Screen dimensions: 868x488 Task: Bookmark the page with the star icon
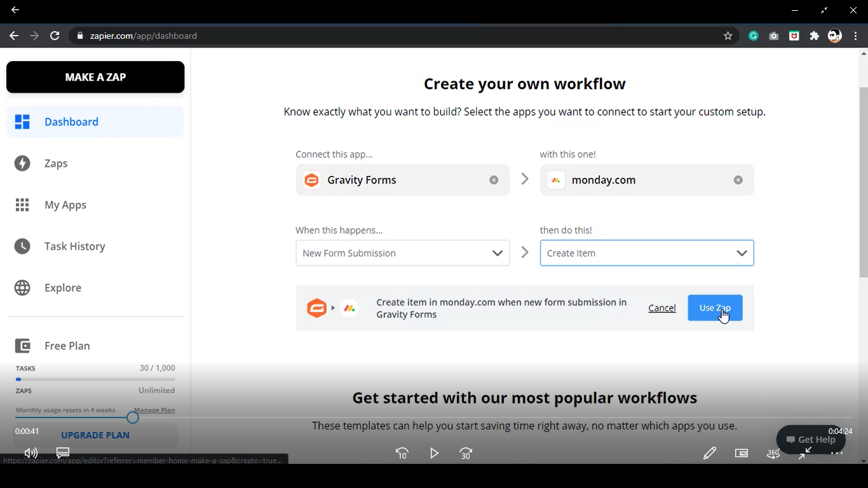point(728,36)
